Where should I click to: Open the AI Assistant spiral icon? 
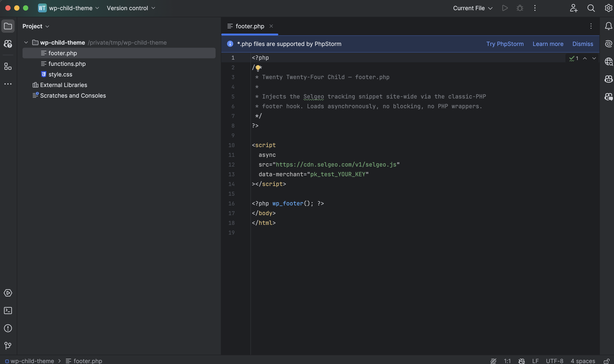608,44
